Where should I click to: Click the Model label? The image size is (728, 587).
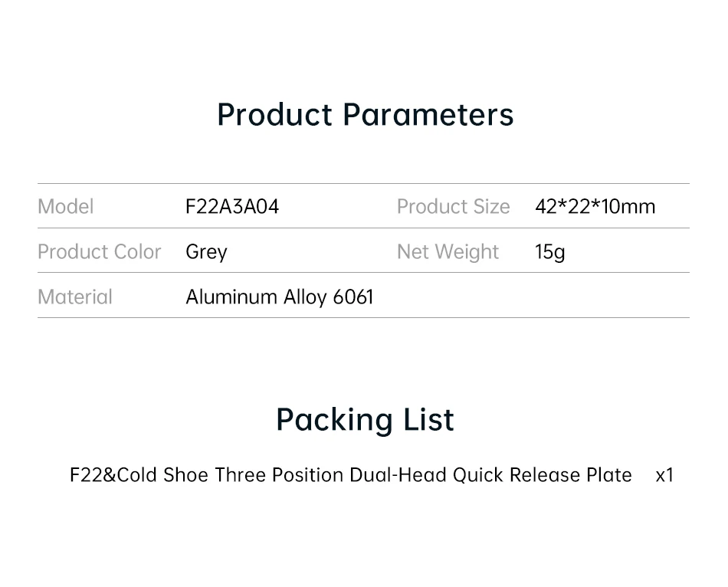[66, 207]
